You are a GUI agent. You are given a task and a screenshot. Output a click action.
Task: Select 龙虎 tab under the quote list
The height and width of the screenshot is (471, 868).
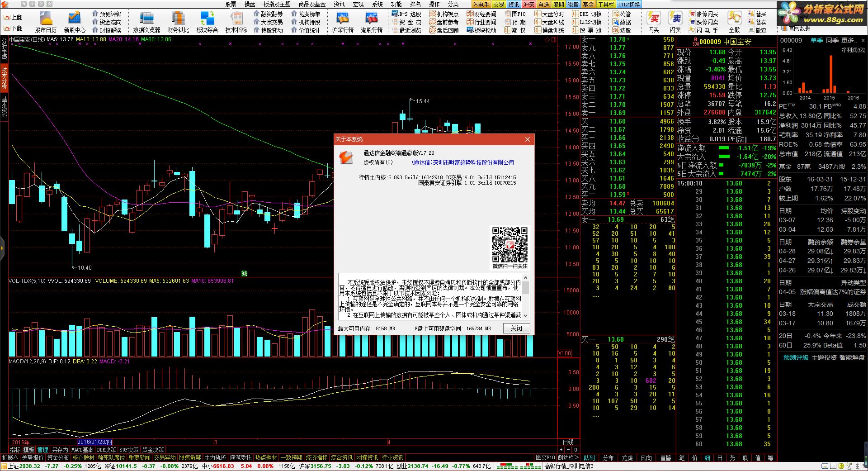tap(627, 458)
